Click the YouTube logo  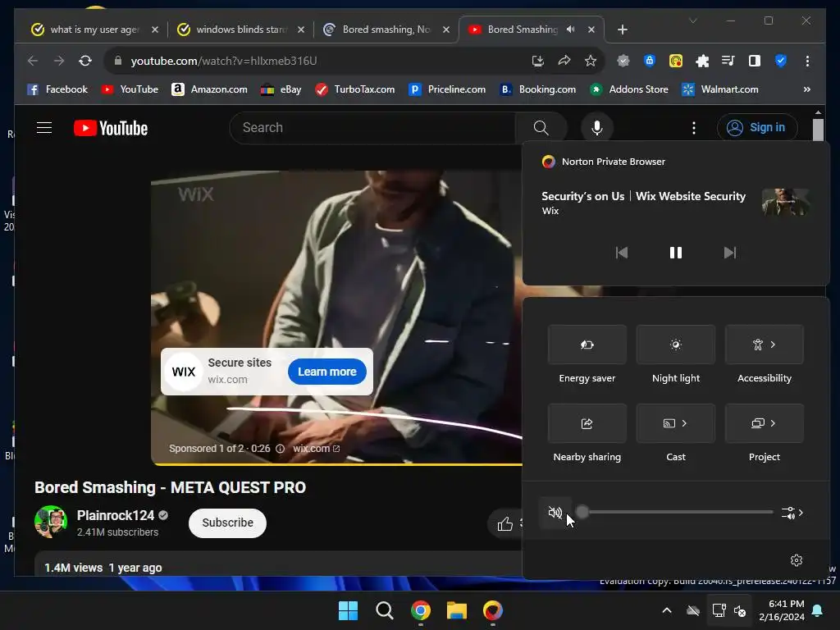[111, 128]
